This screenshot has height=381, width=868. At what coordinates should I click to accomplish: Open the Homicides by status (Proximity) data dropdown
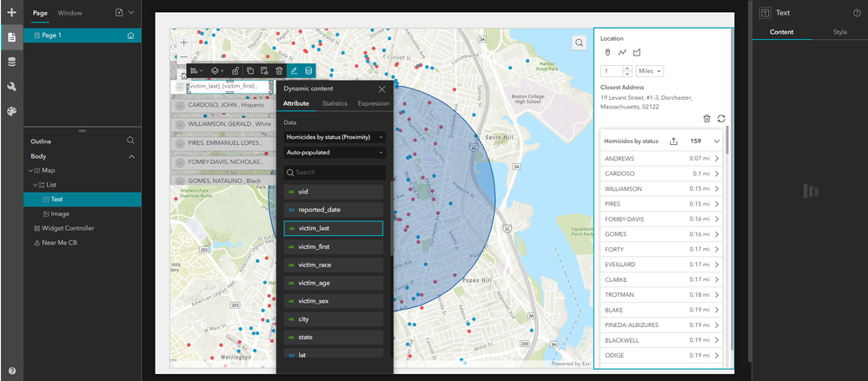335,137
